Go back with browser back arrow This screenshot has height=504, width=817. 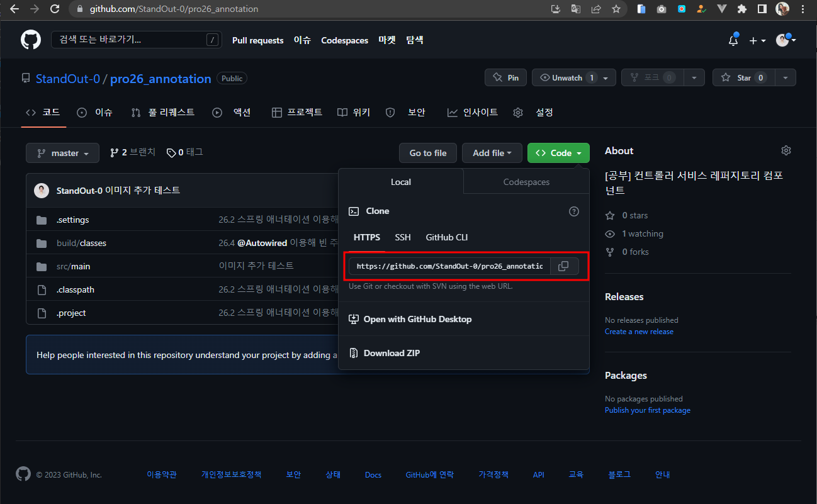(14, 9)
